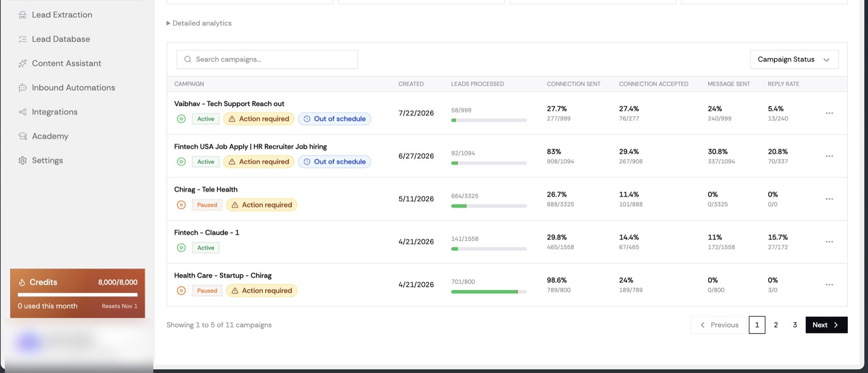Pause the Fintech USA Job Apply campaign
The width and height of the screenshot is (868, 373).
(181, 162)
